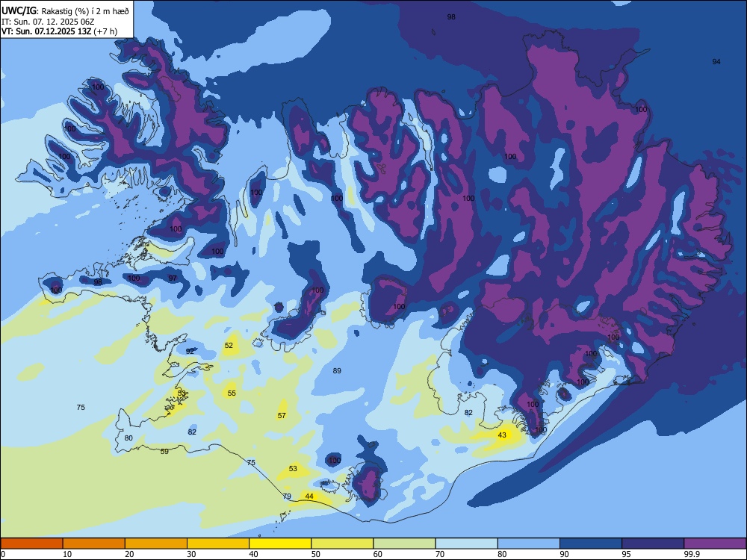
Task: Click the legend scale label 0
Action: (x=3, y=554)
